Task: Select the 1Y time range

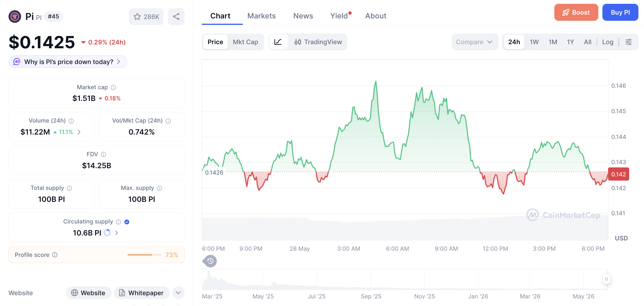Action: point(570,42)
